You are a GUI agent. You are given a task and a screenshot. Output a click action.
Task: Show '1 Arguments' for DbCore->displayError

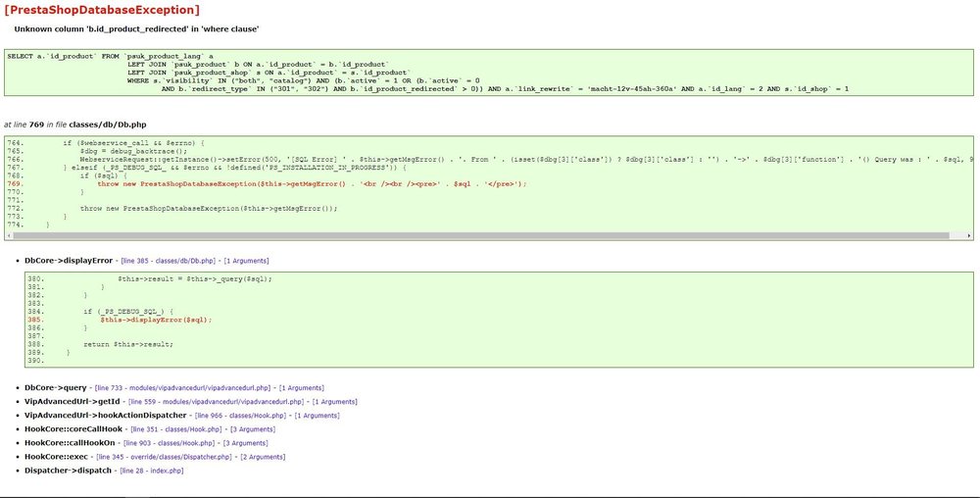(x=246, y=261)
